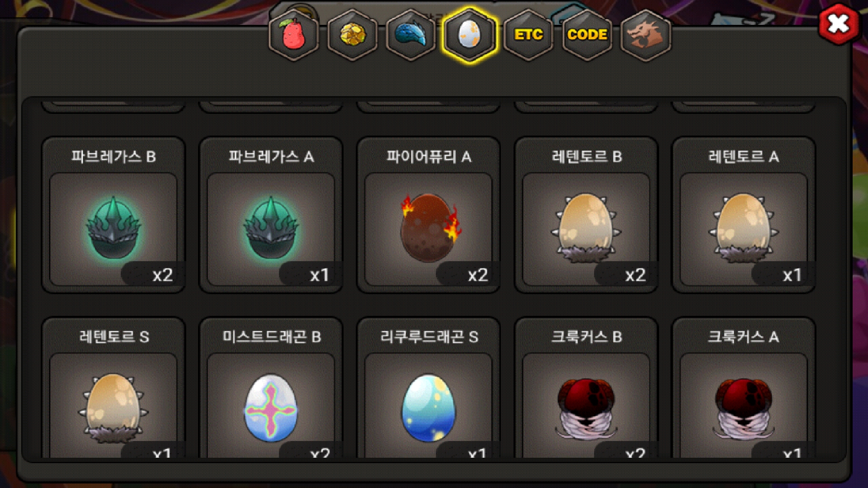Screen dimensions: 868x488
Task: Open the ETC items tab
Action: pyautogui.click(x=528, y=35)
